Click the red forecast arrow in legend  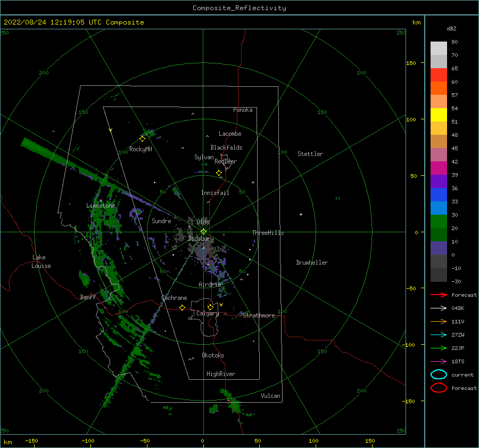pyautogui.click(x=439, y=295)
